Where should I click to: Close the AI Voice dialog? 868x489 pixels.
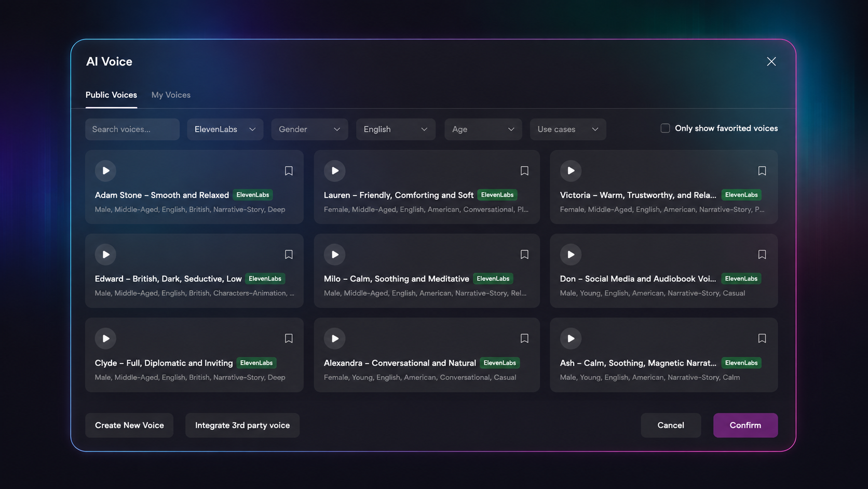771,61
